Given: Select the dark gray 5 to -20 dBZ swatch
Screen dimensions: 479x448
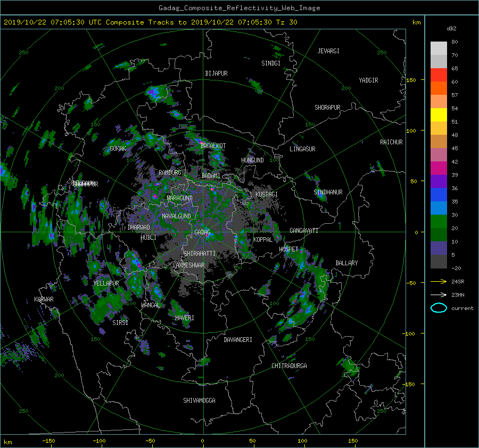Looking at the screenshot, I should pyautogui.click(x=439, y=262).
